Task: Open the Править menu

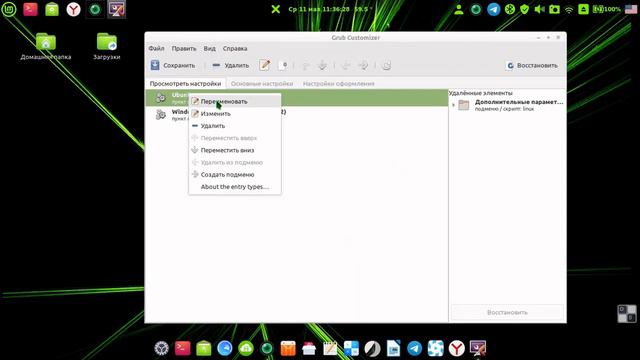Action: [x=184, y=48]
